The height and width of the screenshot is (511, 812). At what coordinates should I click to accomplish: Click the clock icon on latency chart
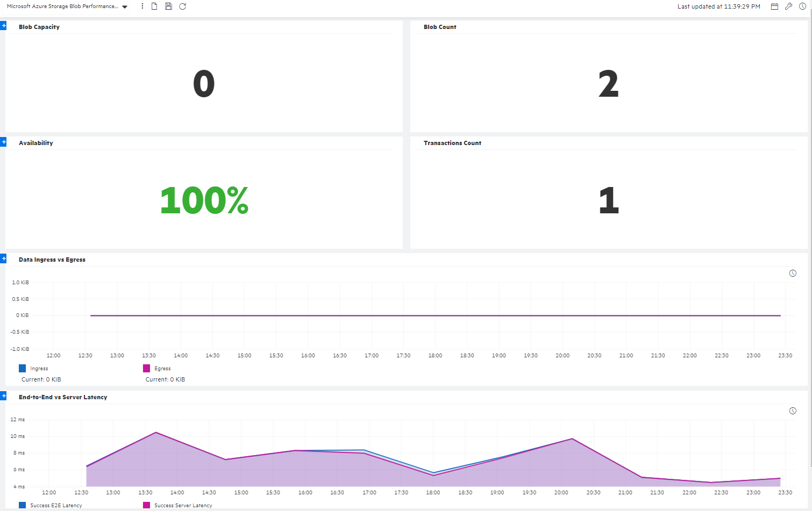click(x=793, y=411)
